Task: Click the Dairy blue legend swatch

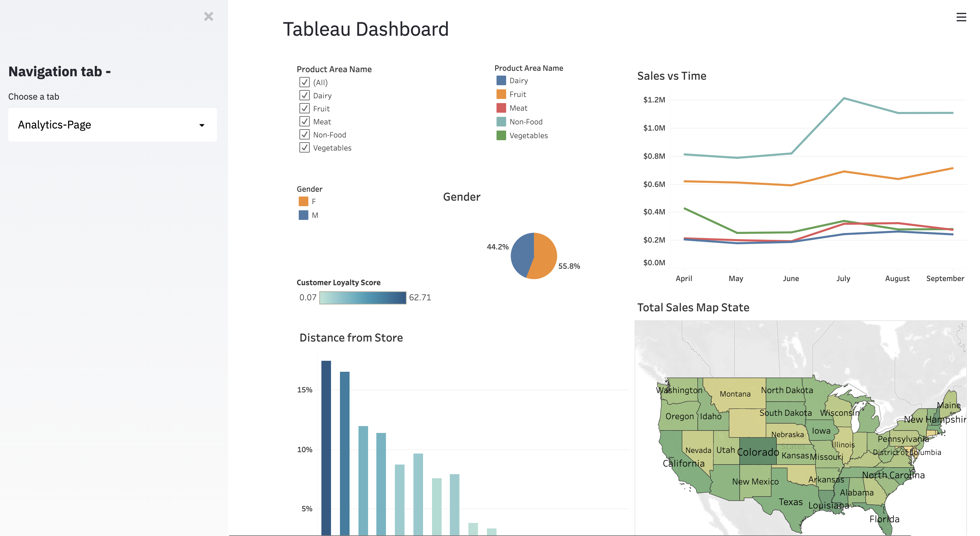Action: click(x=501, y=81)
